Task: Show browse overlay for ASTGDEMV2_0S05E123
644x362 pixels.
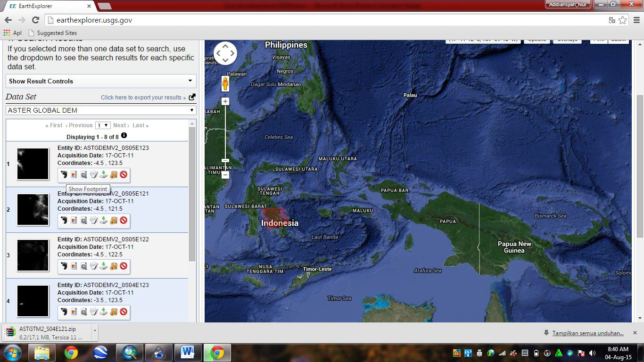Action: point(74,175)
